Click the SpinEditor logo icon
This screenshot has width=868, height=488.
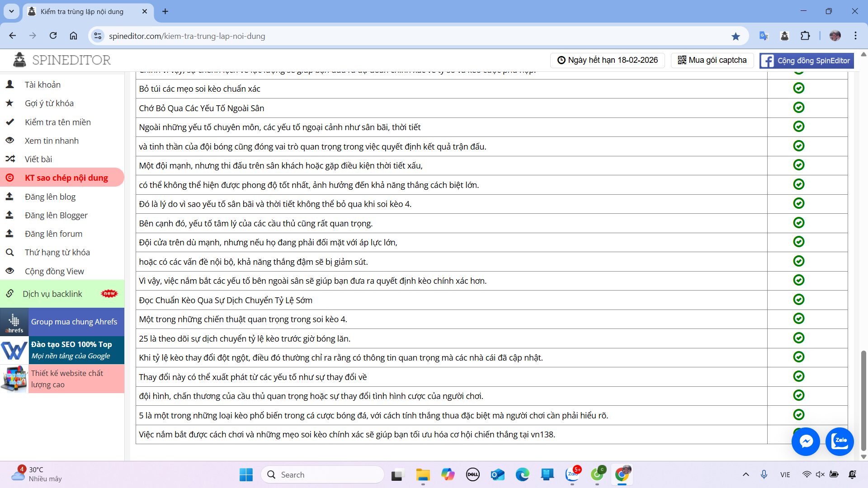[x=19, y=60]
